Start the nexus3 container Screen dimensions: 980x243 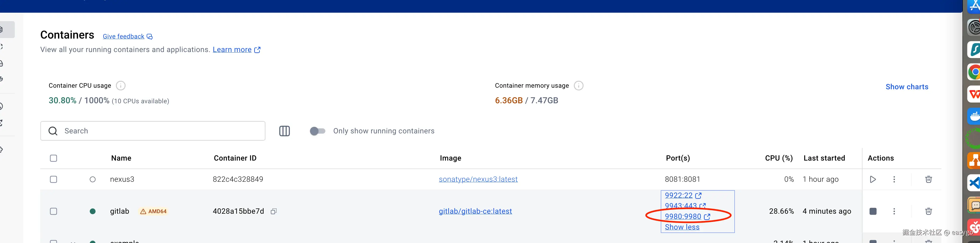[x=873, y=179]
